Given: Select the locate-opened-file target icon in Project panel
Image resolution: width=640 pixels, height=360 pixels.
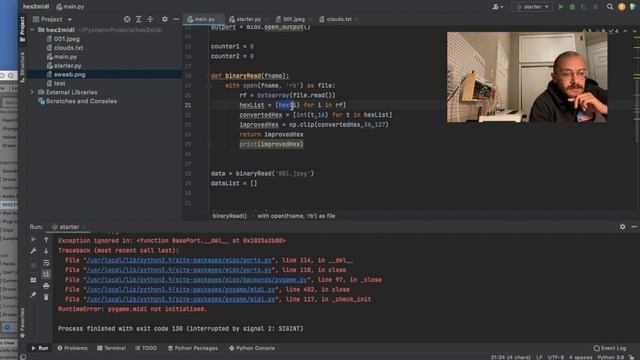Looking at the screenshot, I should click(x=127, y=19).
